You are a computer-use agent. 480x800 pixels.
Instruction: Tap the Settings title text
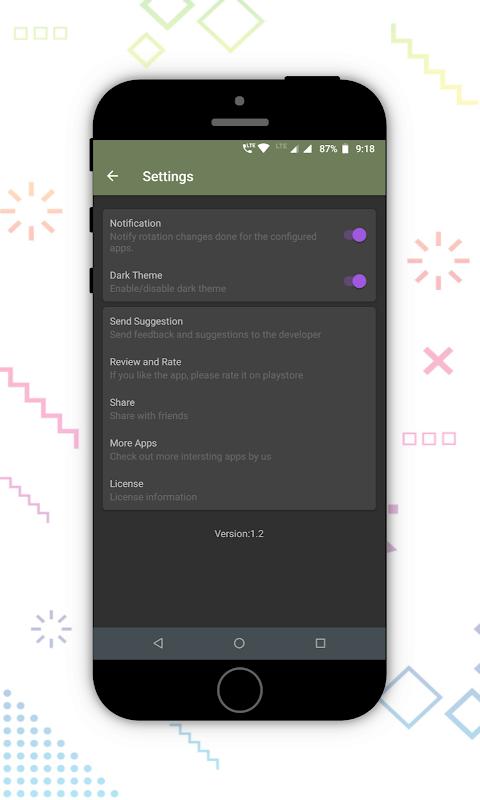point(168,177)
